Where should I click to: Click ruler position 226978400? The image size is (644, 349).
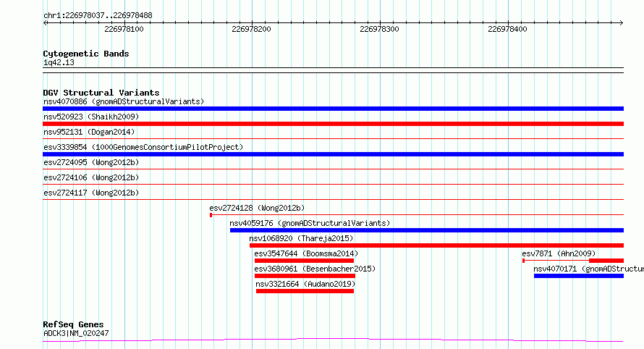click(508, 29)
